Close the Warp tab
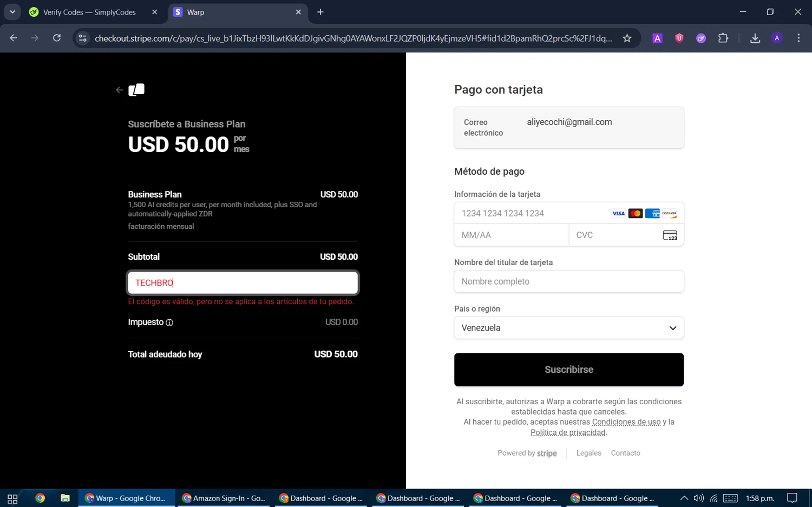 [x=298, y=12]
